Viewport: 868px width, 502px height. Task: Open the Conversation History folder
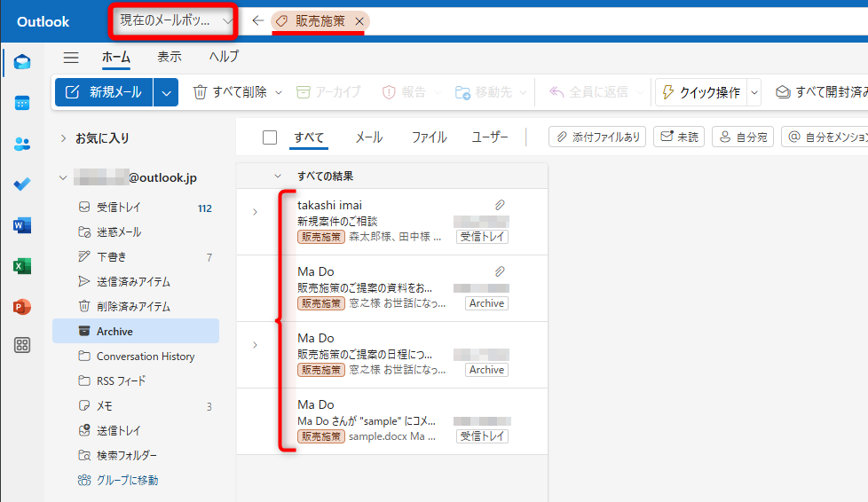pos(136,357)
